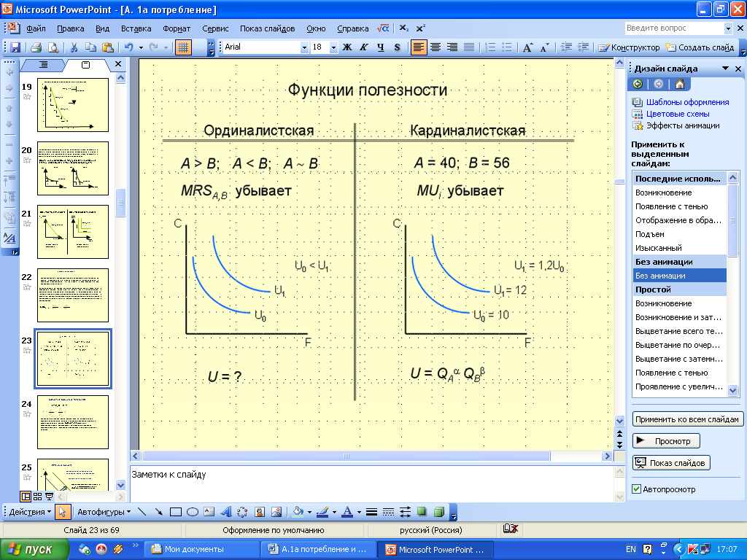
Task: Open the font size 18 dropdown
Action: pos(333,47)
